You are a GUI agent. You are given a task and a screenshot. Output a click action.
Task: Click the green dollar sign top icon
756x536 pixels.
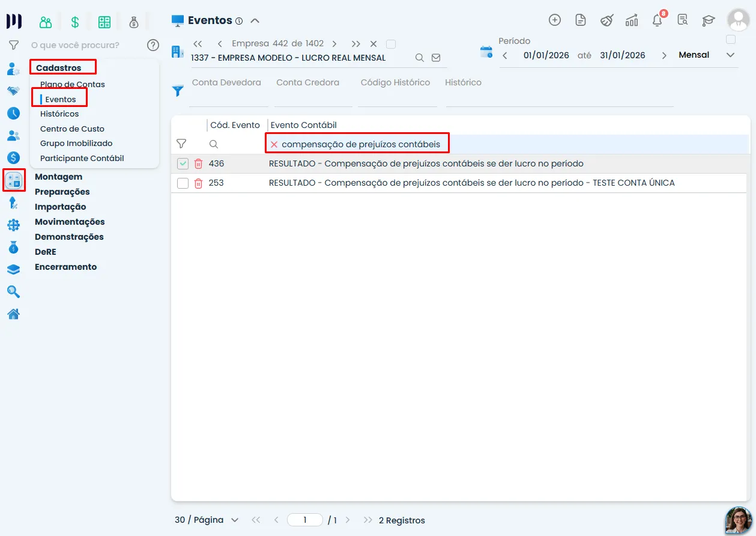[x=75, y=22]
